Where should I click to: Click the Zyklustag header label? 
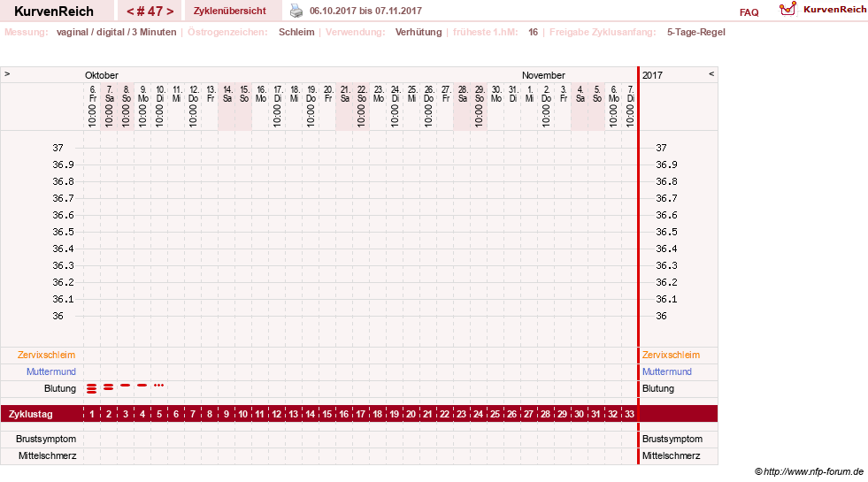click(x=30, y=414)
